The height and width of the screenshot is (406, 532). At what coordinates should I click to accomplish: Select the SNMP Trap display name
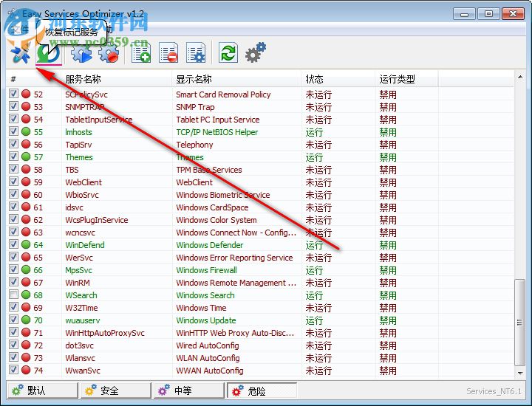coord(195,107)
